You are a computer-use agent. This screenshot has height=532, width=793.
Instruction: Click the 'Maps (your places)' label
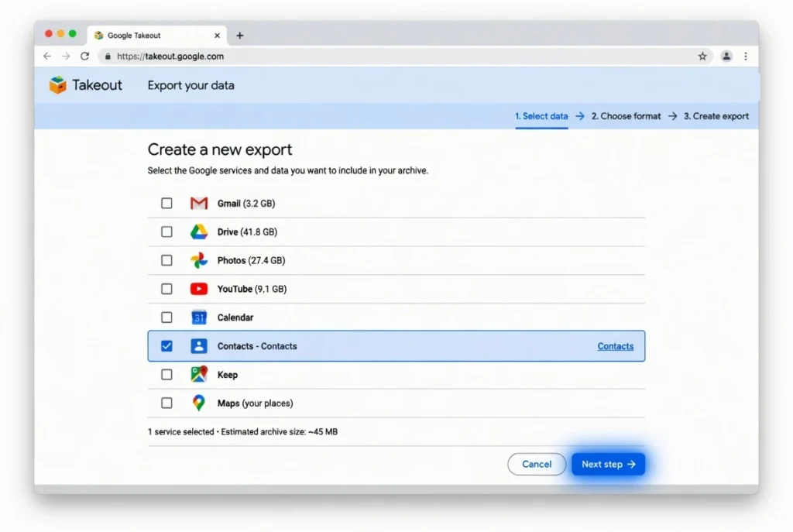[256, 403]
